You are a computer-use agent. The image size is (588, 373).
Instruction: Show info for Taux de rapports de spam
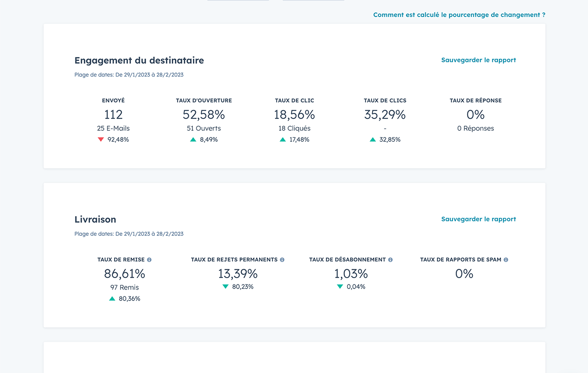pyautogui.click(x=506, y=260)
